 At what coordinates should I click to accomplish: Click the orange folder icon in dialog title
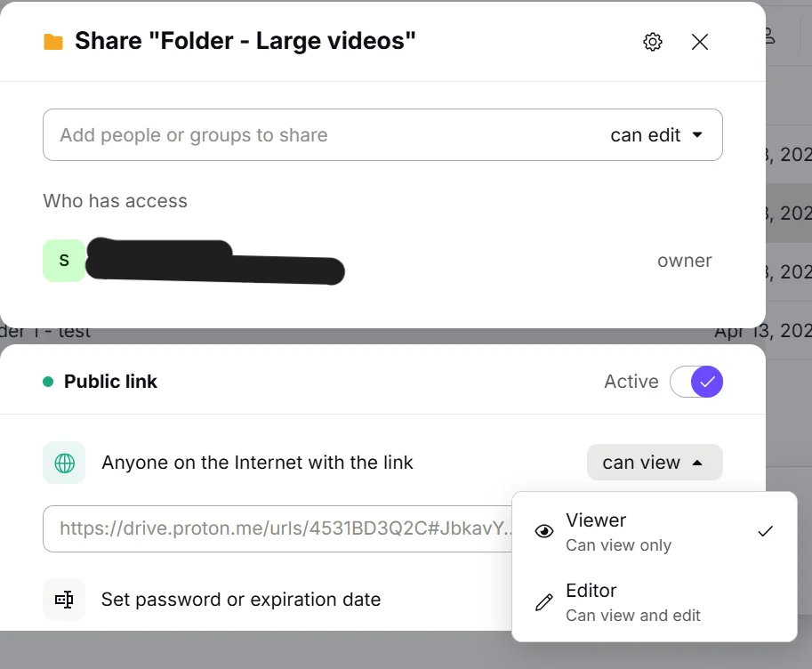point(52,40)
